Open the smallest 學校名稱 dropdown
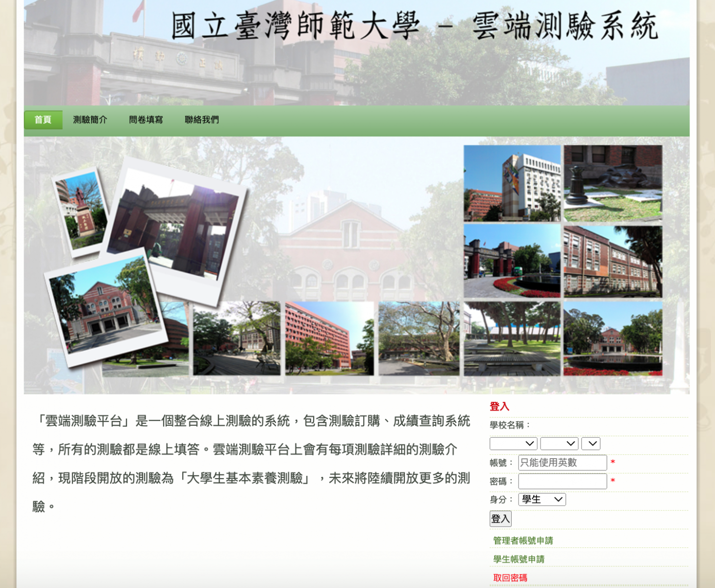Screen dimensions: 715x588 point(591,443)
